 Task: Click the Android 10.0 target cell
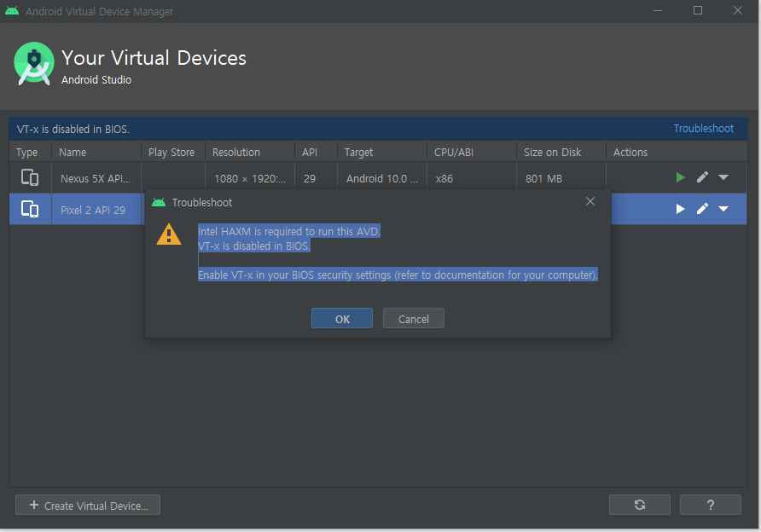tap(382, 178)
